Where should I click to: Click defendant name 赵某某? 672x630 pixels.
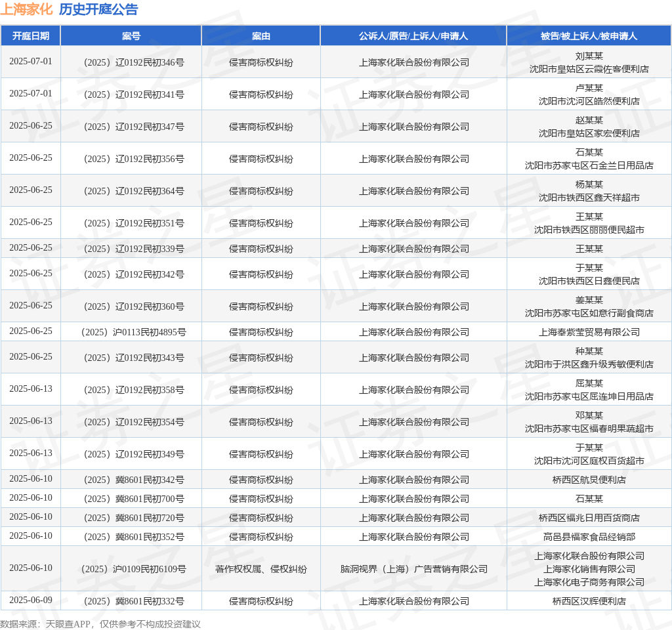(x=589, y=121)
